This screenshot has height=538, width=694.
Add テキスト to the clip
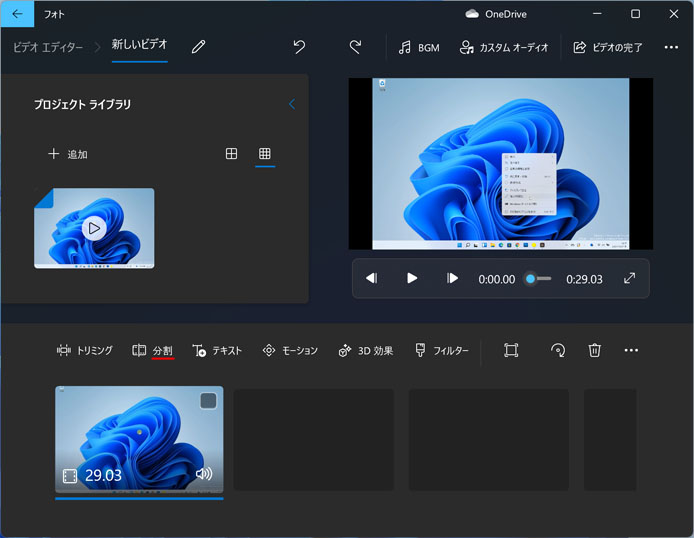click(x=217, y=350)
